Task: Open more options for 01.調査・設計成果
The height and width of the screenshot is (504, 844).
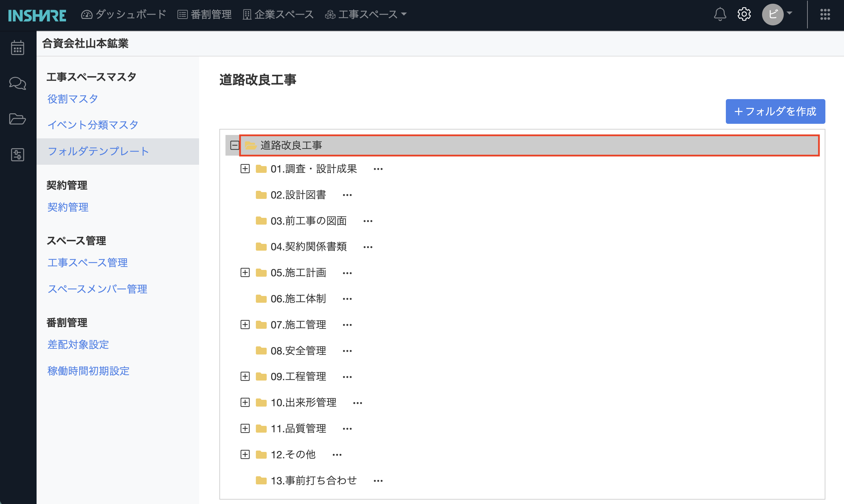Action: [378, 169]
